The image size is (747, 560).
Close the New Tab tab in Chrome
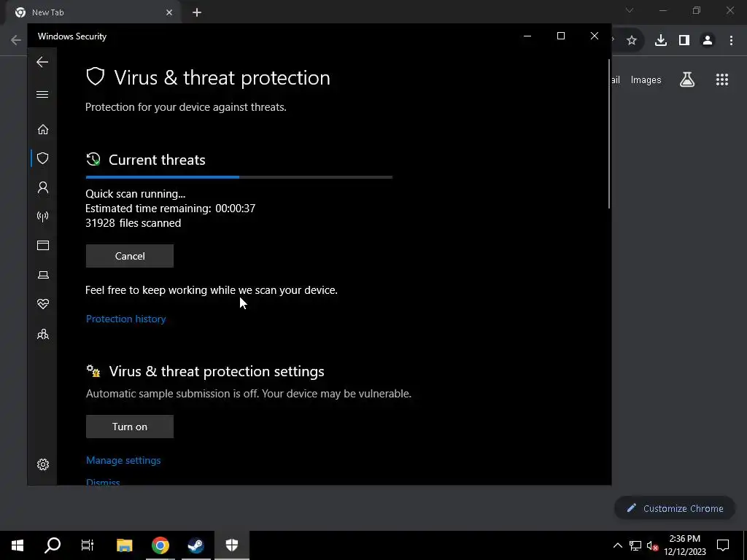[x=169, y=12]
